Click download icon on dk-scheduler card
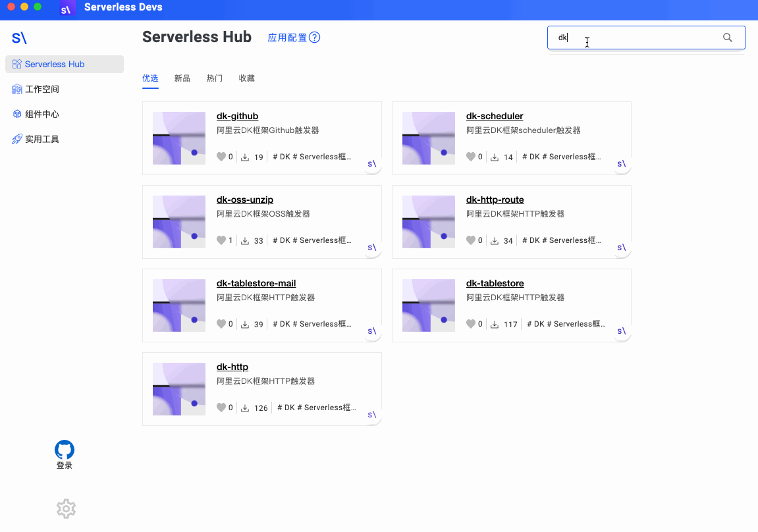 click(x=495, y=157)
